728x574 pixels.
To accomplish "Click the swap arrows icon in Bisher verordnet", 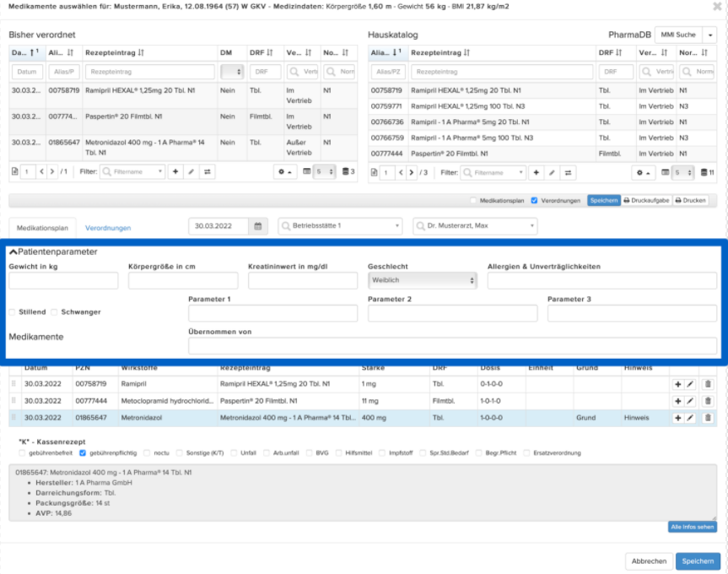I will click(x=207, y=172).
